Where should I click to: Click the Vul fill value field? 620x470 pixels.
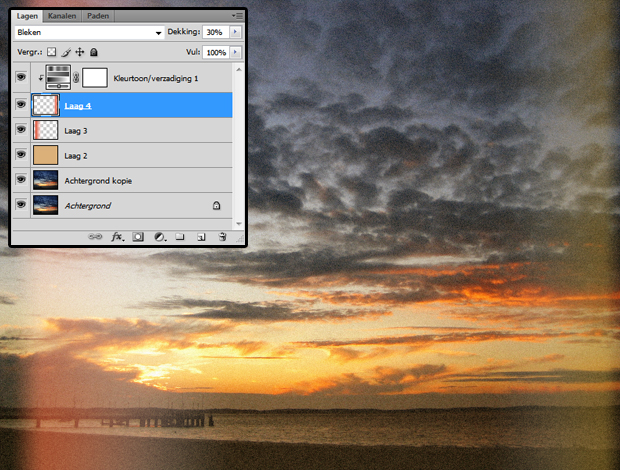(x=216, y=52)
